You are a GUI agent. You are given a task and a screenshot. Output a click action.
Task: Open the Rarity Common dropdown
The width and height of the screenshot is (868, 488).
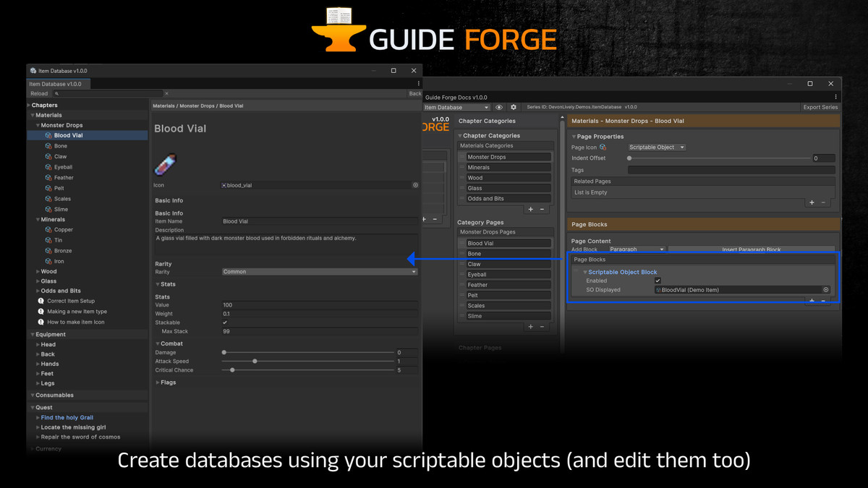point(320,272)
